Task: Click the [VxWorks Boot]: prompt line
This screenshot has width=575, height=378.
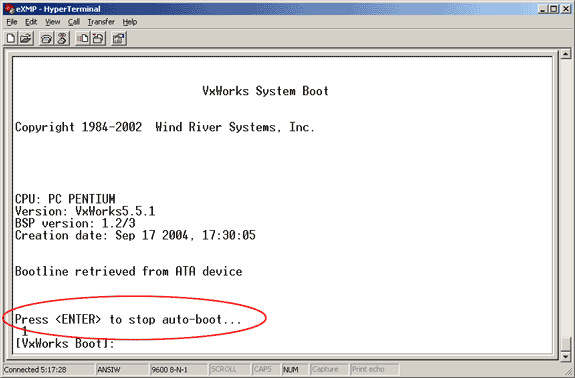Action: click(x=65, y=344)
